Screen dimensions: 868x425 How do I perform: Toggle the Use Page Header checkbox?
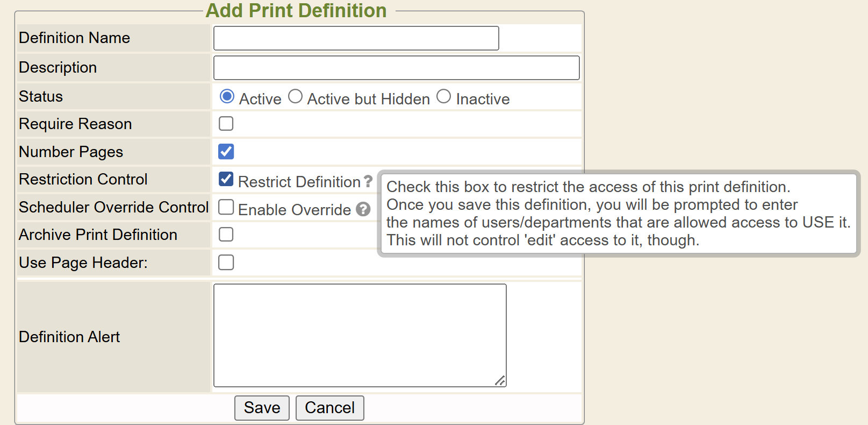[226, 263]
